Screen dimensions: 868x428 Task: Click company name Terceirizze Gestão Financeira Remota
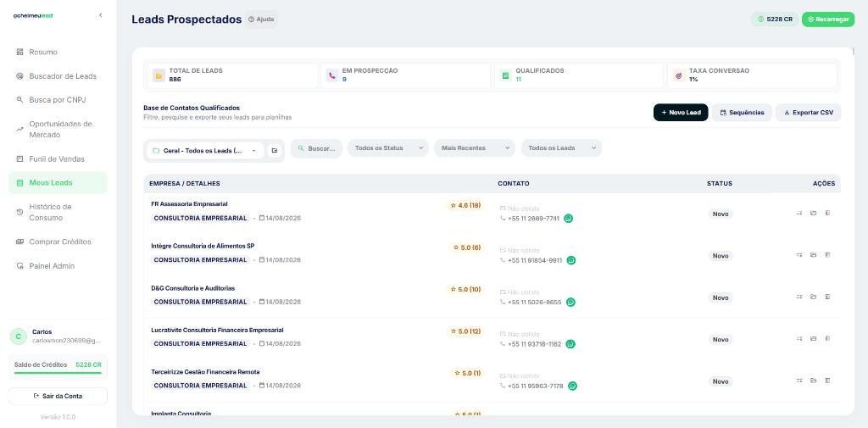205,372
